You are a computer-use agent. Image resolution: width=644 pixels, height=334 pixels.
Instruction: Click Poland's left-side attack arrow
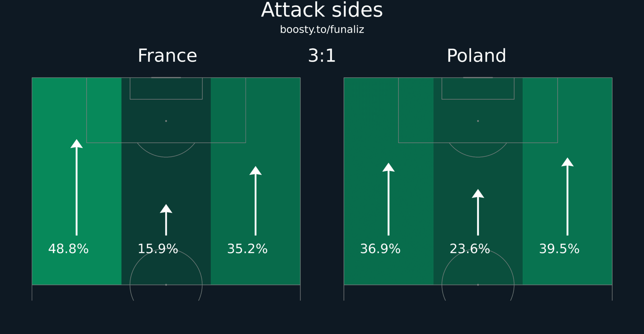click(389, 199)
